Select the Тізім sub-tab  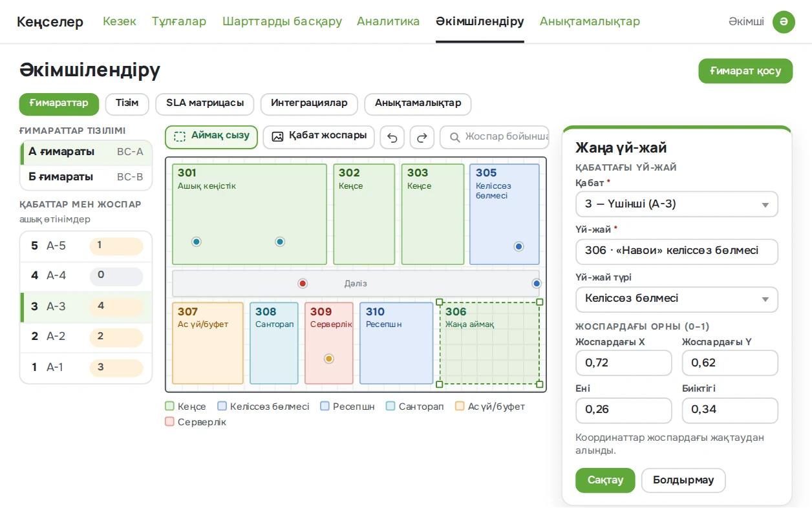(127, 104)
